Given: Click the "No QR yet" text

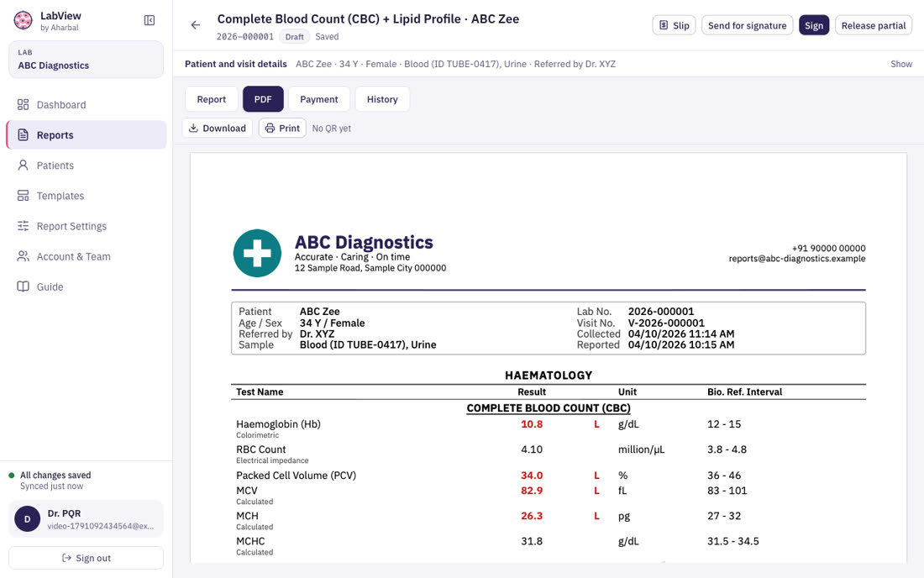Looking at the screenshot, I should (331, 129).
